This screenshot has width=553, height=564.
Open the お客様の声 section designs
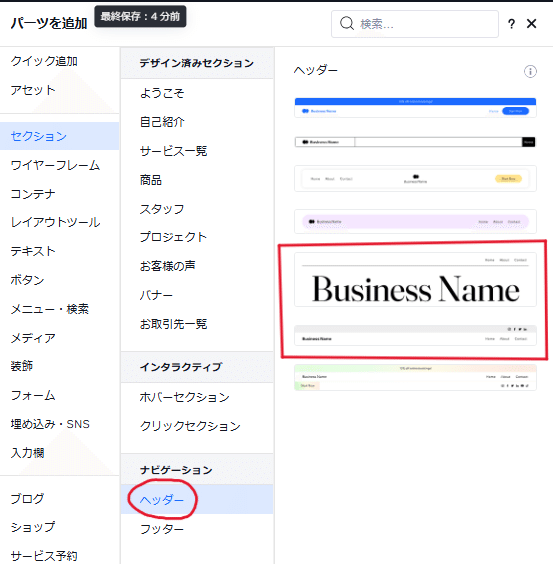pyautogui.click(x=167, y=266)
